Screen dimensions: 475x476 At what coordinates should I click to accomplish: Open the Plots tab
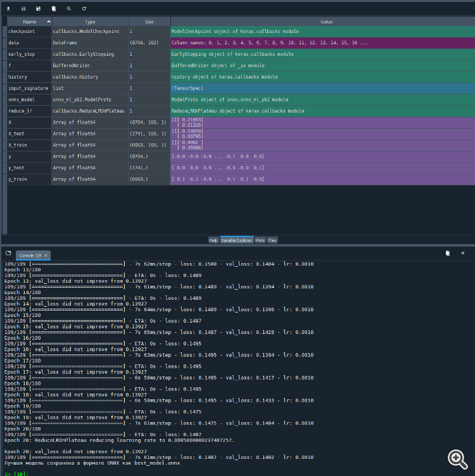coord(260,240)
